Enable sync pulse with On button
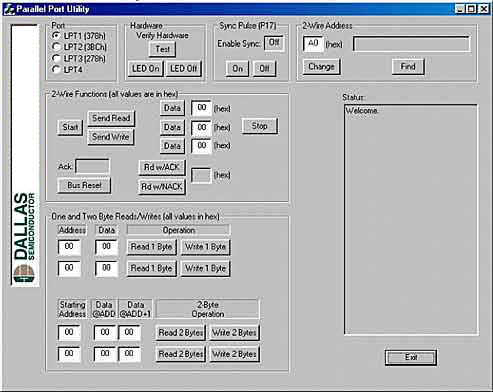The width and height of the screenshot is (493, 392). tap(237, 69)
